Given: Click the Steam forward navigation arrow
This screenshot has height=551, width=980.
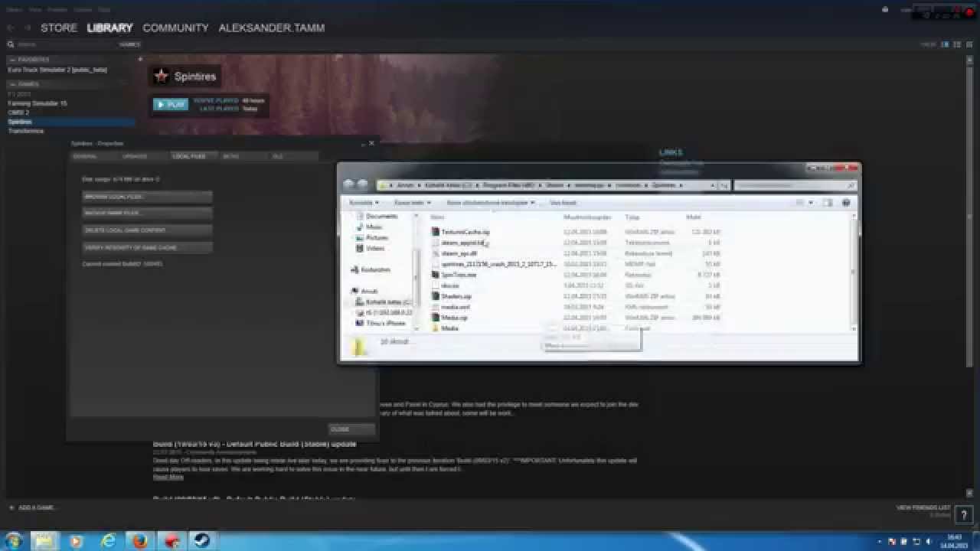Looking at the screenshot, I should pyautogui.click(x=27, y=28).
